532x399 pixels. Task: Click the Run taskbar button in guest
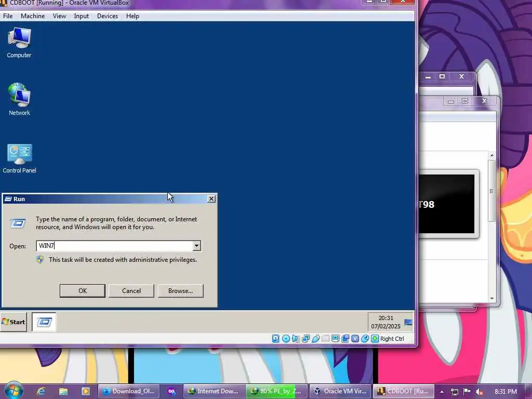pyautogui.click(x=44, y=322)
